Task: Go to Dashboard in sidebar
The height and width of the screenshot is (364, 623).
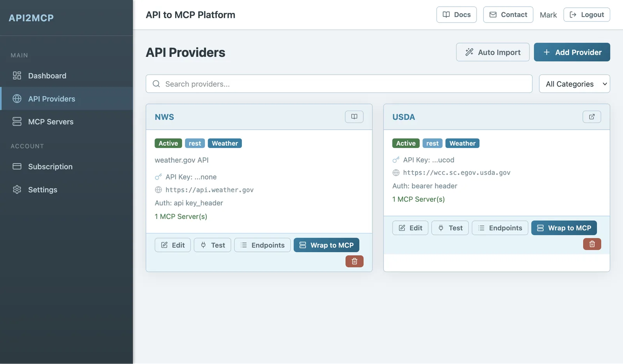Action: pos(67,76)
